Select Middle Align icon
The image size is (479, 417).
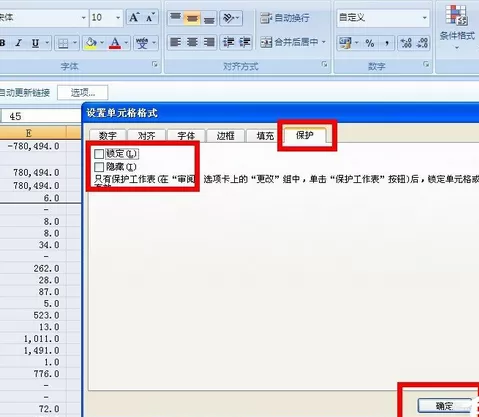click(x=192, y=18)
